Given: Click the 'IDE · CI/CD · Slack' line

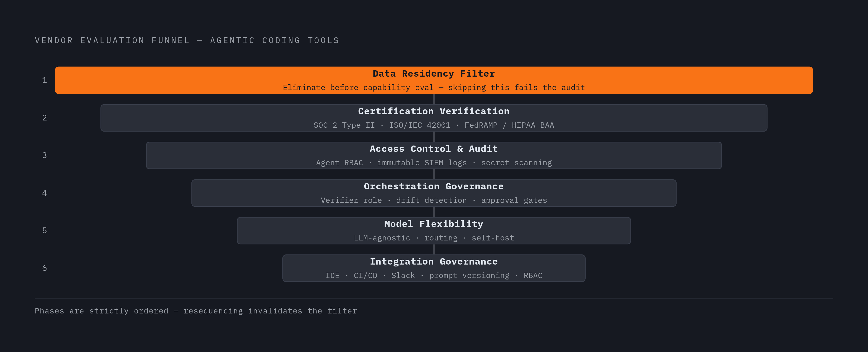Looking at the screenshot, I should point(434,276).
